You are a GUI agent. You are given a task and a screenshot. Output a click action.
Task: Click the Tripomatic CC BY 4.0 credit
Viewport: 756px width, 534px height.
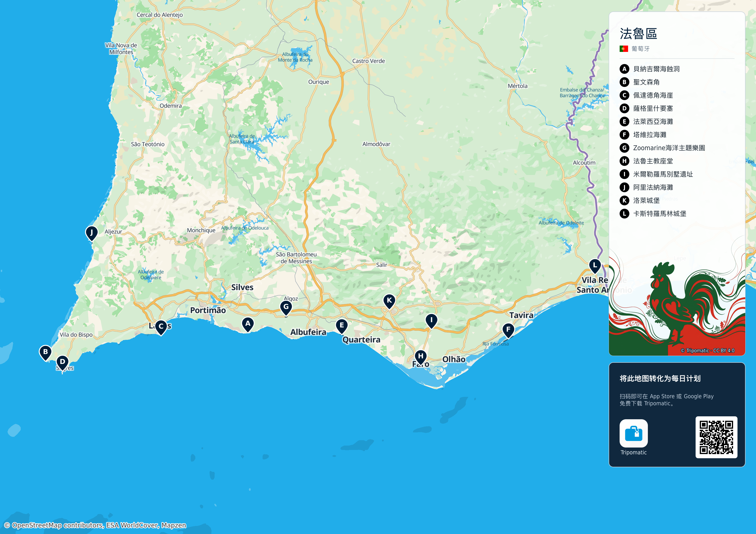[708, 351]
